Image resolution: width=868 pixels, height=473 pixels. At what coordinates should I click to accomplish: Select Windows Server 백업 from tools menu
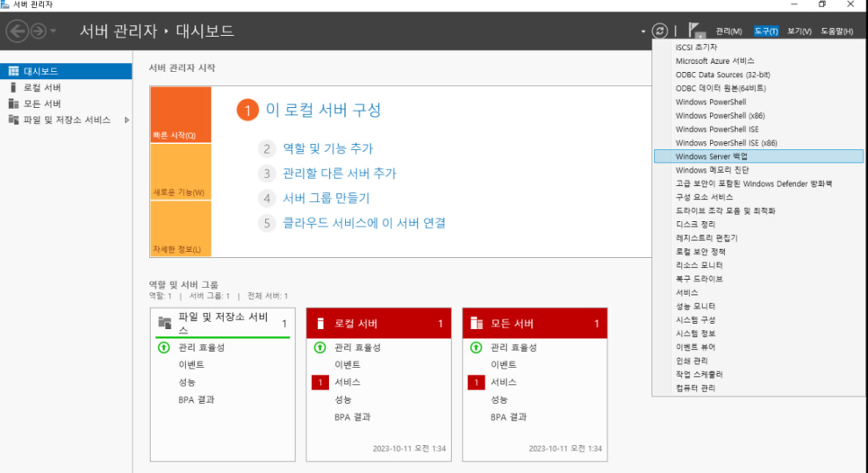point(712,156)
